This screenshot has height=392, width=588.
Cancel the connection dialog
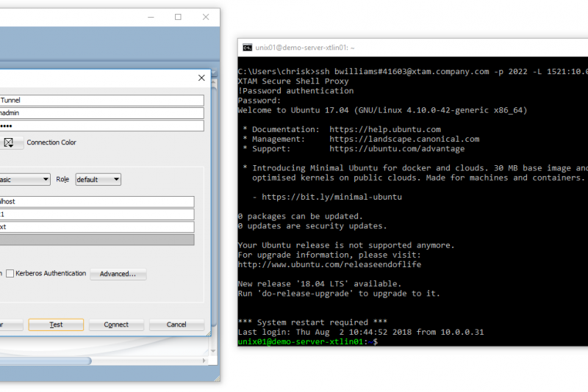[x=176, y=324]
